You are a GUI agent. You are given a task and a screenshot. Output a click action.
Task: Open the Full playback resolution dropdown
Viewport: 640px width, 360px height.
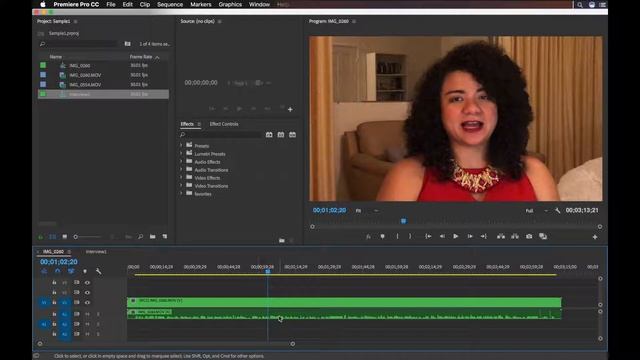[x=536, y=211]
